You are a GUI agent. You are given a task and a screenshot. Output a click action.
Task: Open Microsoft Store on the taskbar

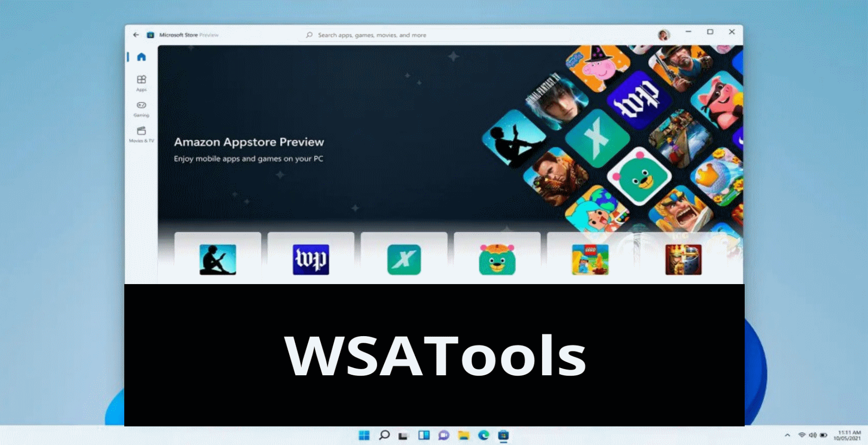pyautogui.click(x=503, y=435)
